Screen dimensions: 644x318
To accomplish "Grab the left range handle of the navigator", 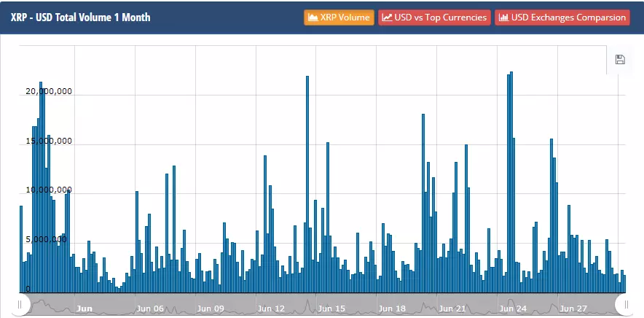I will [x=19, y=304].
